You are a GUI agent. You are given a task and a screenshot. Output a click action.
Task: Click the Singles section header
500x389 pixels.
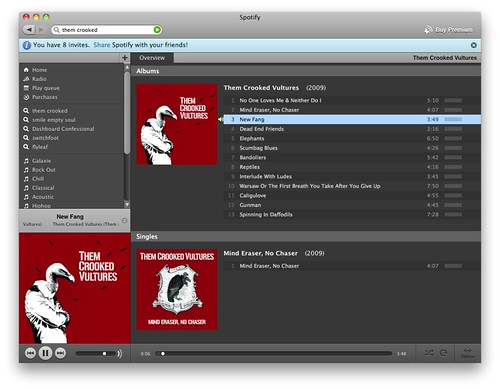pos(306,236)
